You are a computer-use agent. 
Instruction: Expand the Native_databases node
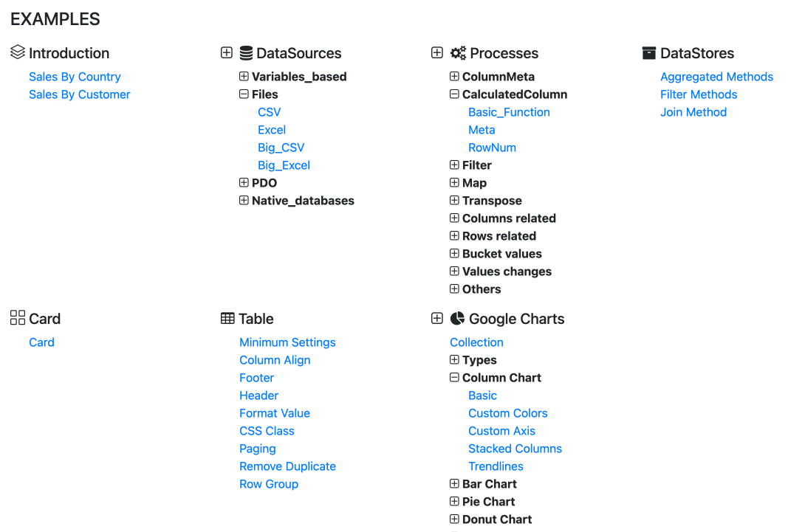pyautogui.click(x=244, y=201)
